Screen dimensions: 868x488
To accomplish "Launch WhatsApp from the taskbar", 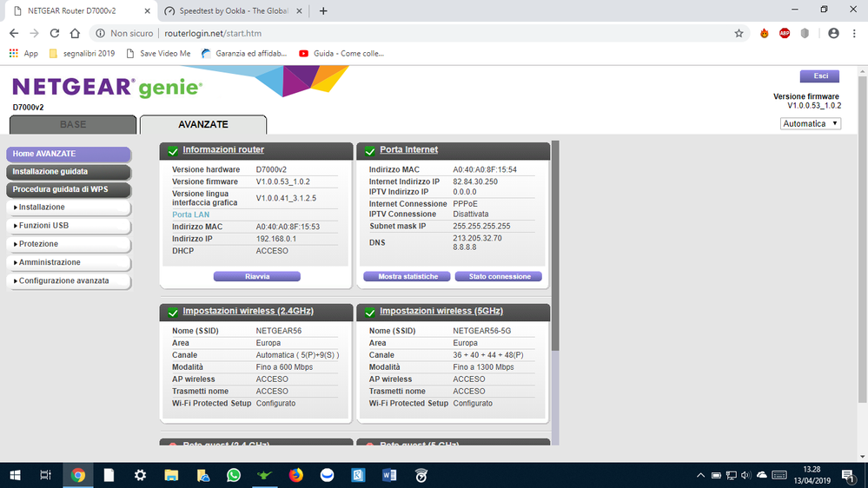I will tap(234, 475).
